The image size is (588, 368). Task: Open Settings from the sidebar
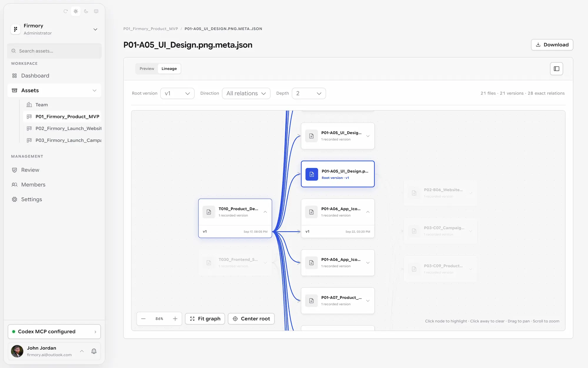click(x=54, y=199)
